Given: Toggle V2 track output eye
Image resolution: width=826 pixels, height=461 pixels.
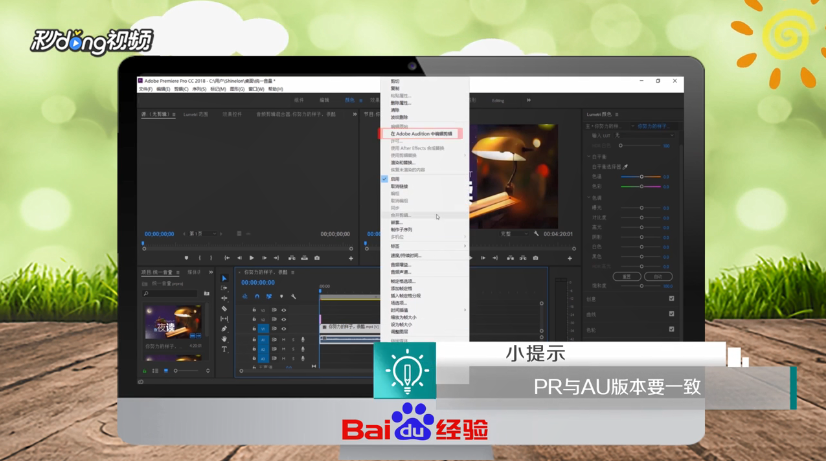Looking at the screenshot, I should pos(283,319).
